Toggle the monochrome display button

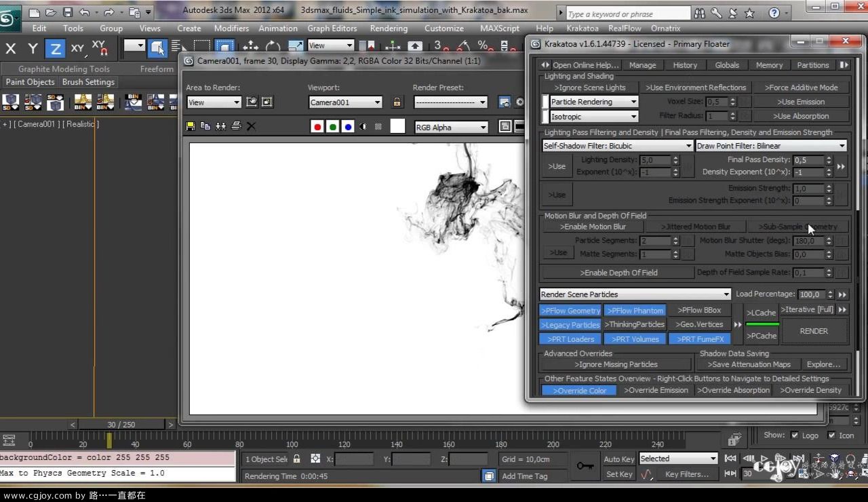[378, 126]
